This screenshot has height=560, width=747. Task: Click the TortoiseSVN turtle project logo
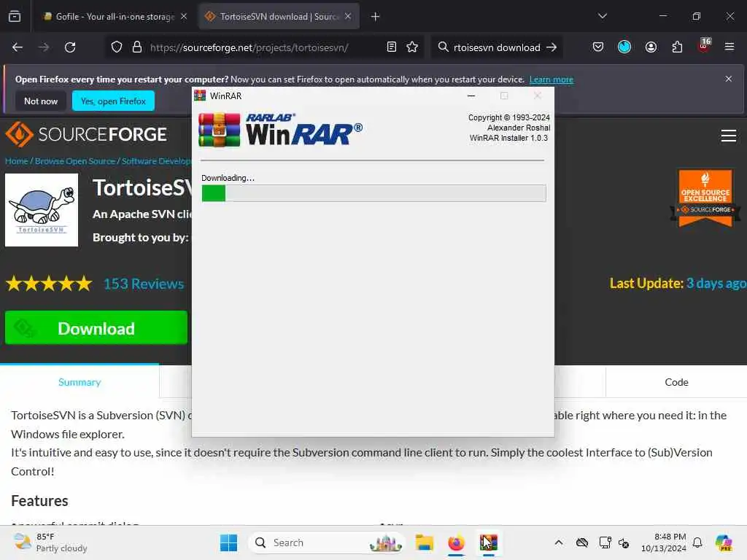tap(42, 210)
